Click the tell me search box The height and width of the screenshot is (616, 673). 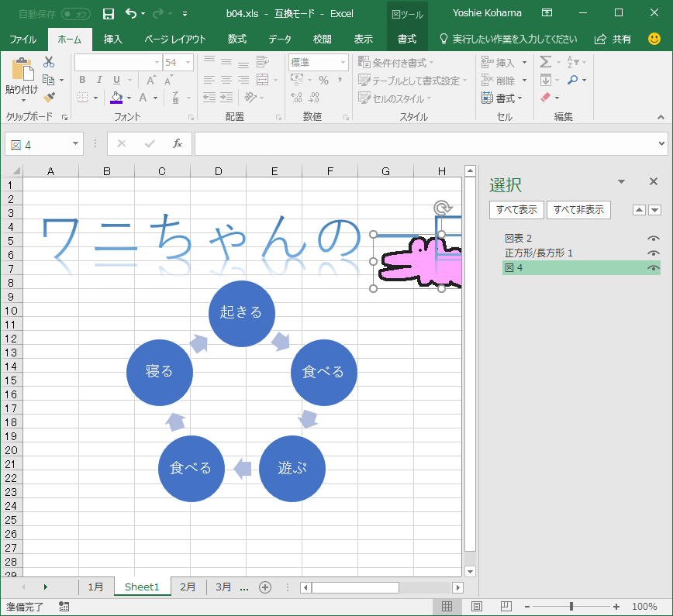tap(509, 40)
